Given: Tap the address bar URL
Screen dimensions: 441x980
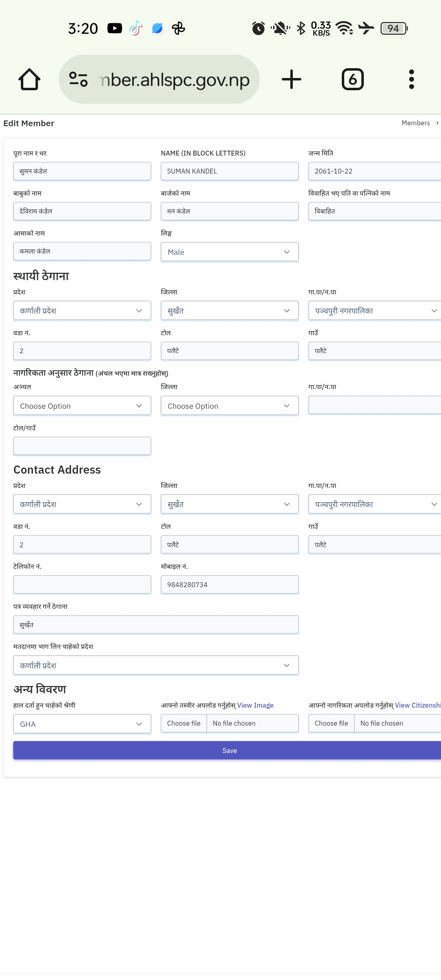Looking at the screenshot, I should tap(175, 79).
